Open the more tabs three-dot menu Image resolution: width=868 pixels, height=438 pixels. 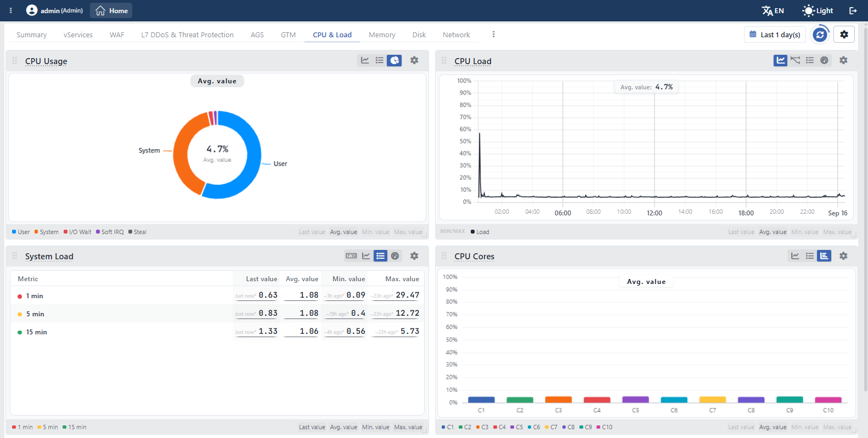pyautogui.click(x=494, y=34)
